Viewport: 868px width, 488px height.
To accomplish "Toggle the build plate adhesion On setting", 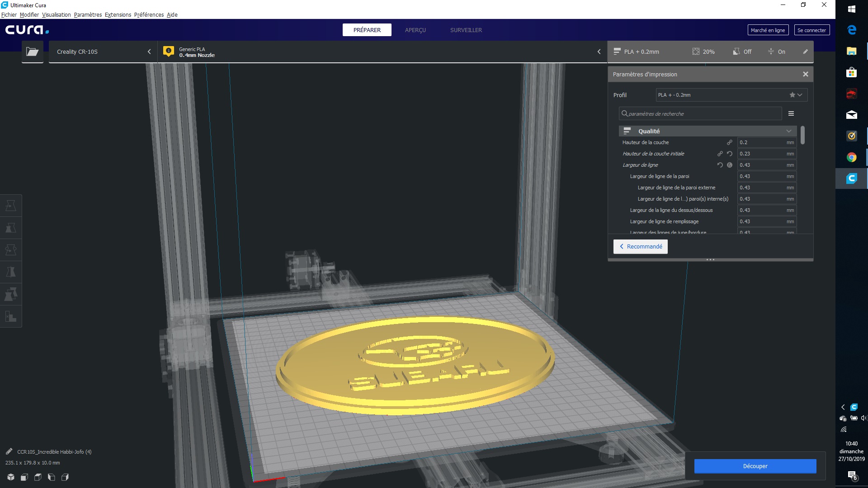I will (x=777, y=52).
